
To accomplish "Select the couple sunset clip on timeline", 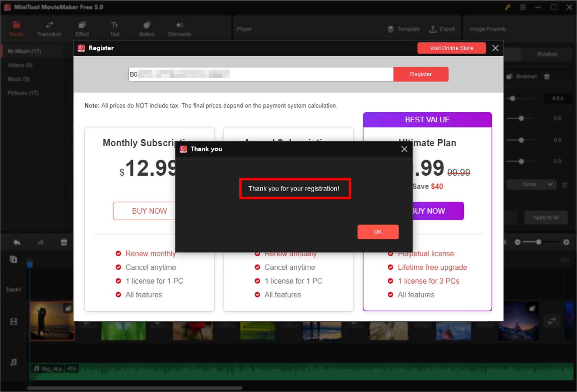I will coord(52,321).
